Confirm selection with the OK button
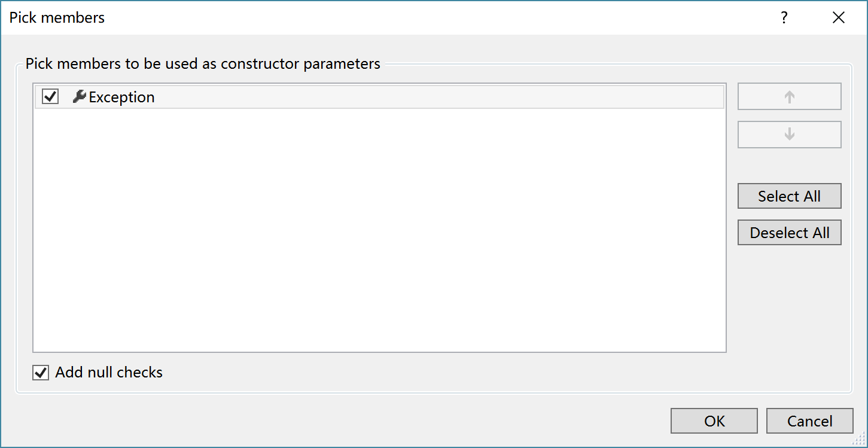This screenshot has height=448, width=868. [x=714, y=421]
